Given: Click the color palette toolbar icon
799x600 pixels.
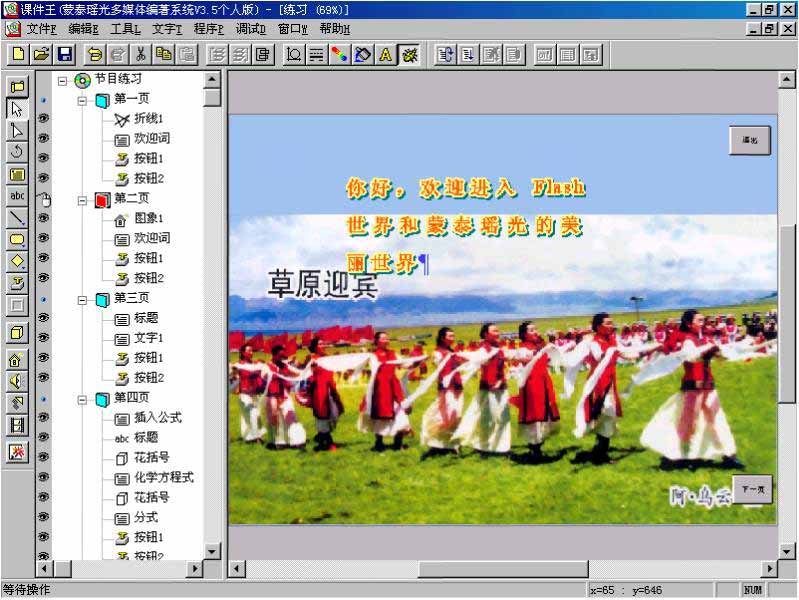Looking at the screenshot, I should point(339,54).
